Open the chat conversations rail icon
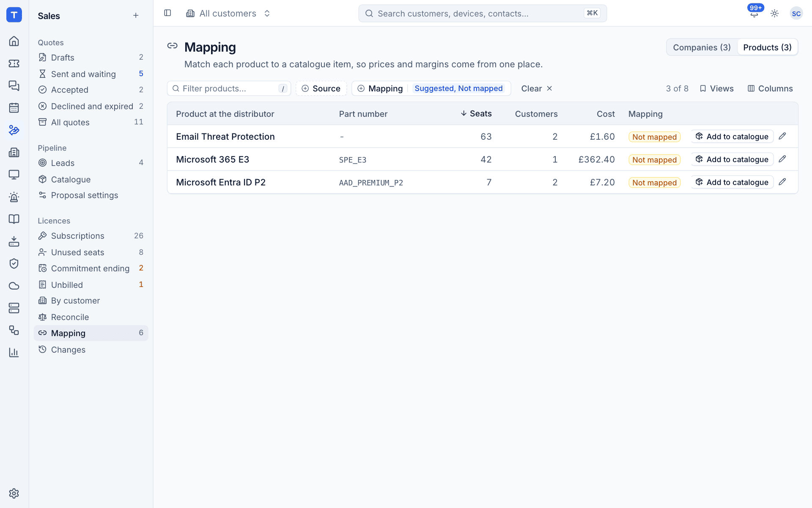This screenshot has width=812, height=508. (14, 86)
